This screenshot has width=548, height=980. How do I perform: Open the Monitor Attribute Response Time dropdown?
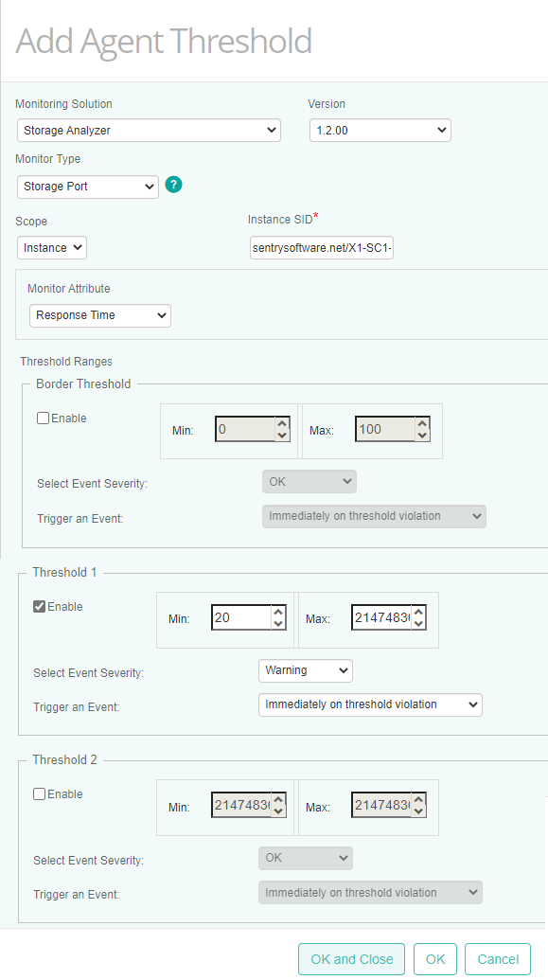click(100, 315)
